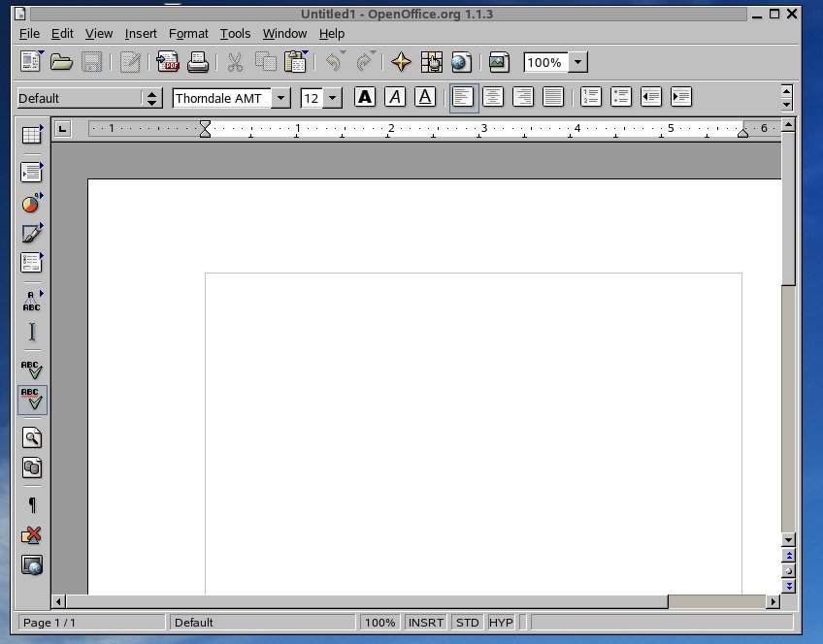This screenshot has width=823, height=644.
Task: Open the Format menu
Action: pyautogui.click(x=188, y=33)
